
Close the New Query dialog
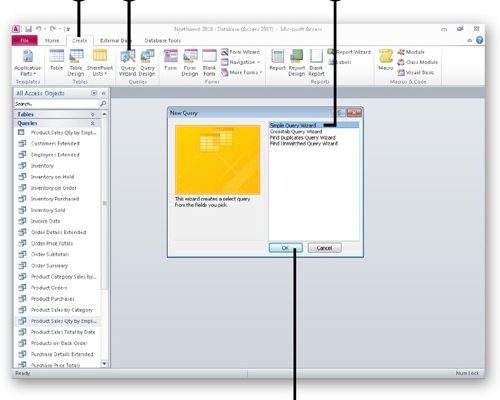[354, 113]
